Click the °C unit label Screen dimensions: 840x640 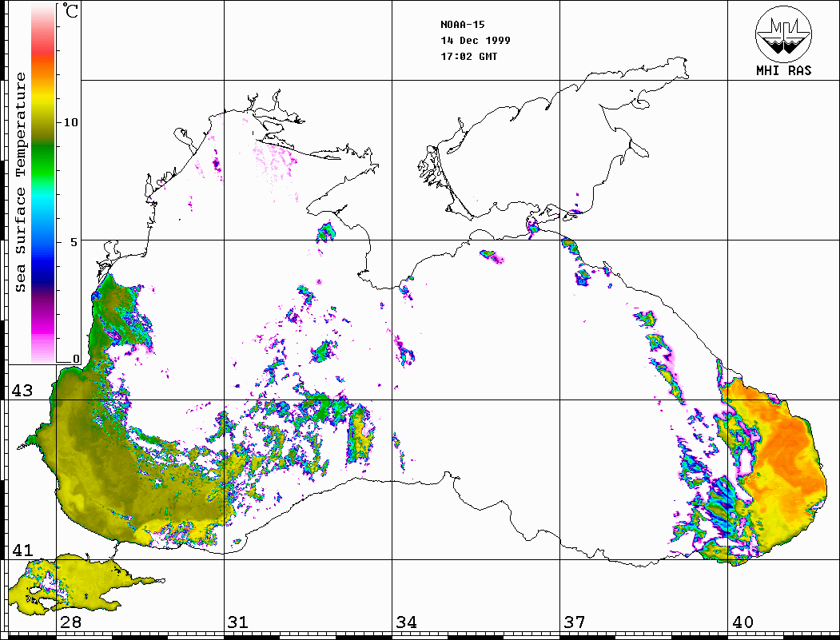(69, 11)
